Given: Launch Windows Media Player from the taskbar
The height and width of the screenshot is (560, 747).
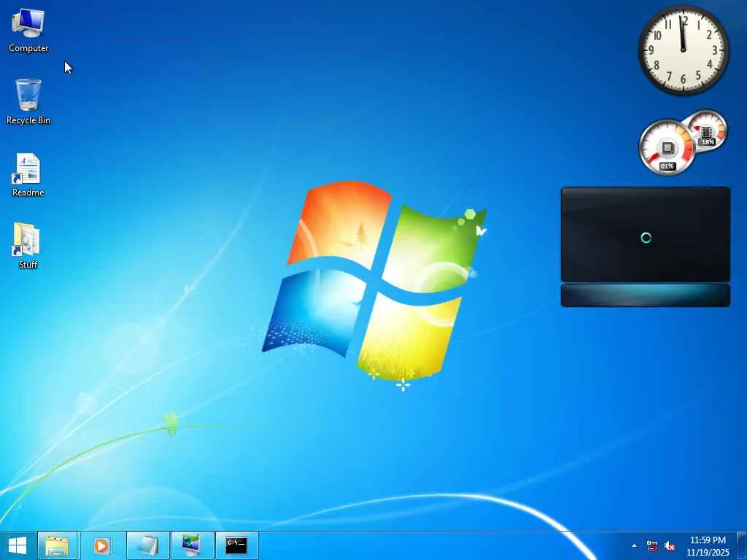Looking at the screenshot, I should (x=101, y=545).
